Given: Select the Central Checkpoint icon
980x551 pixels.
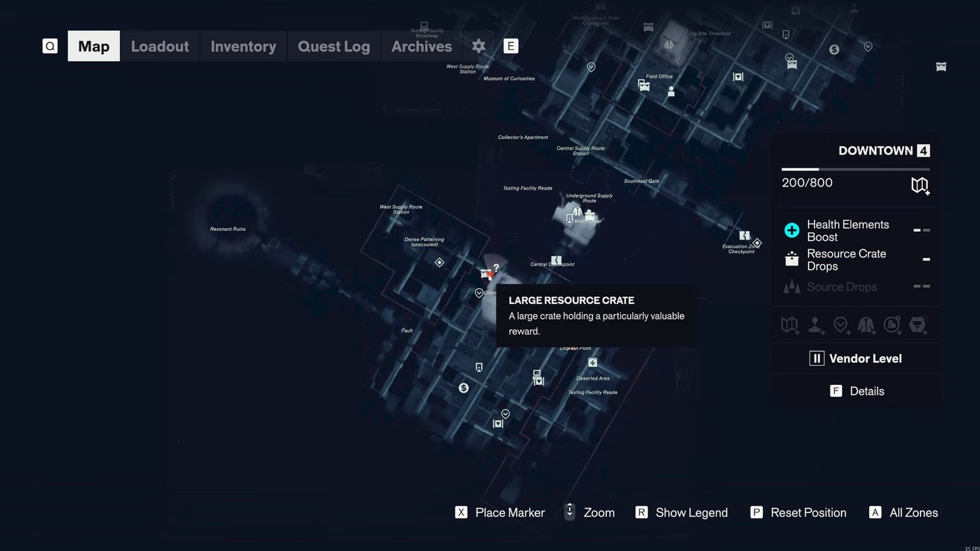Looking at the screenshot, I should [x=556, y=260].
